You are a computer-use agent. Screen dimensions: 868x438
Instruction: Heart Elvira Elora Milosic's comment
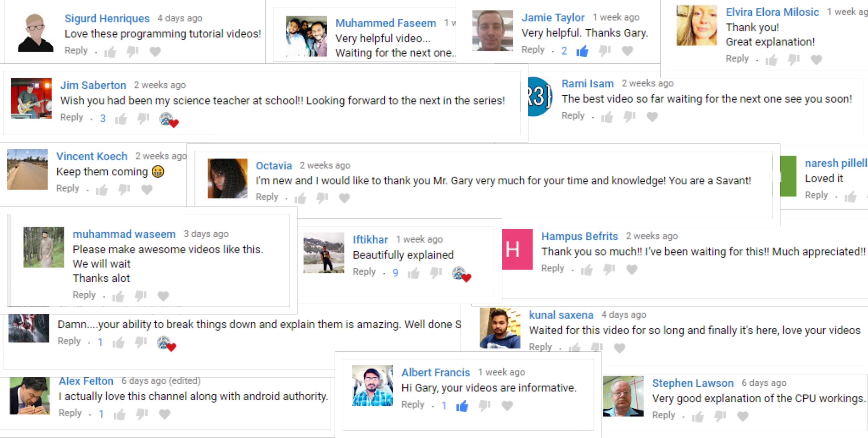pyautogui.click(x=816, y=60)
